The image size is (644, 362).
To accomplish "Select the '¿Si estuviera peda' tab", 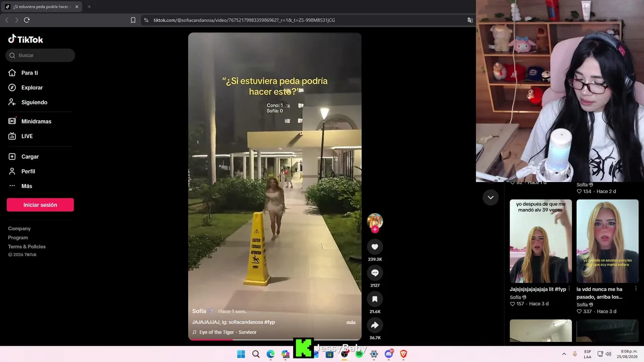I will coord(42,7).
